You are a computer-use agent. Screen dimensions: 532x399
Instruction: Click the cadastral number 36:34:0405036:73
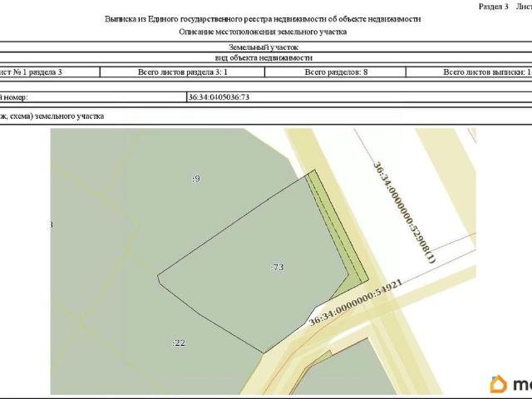219,97
